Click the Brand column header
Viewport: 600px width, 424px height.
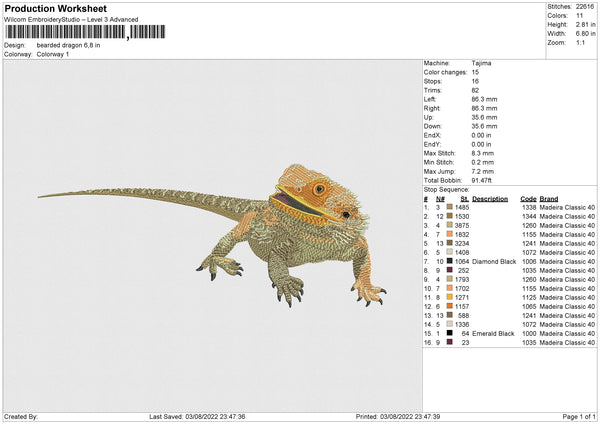click(549, 198)
